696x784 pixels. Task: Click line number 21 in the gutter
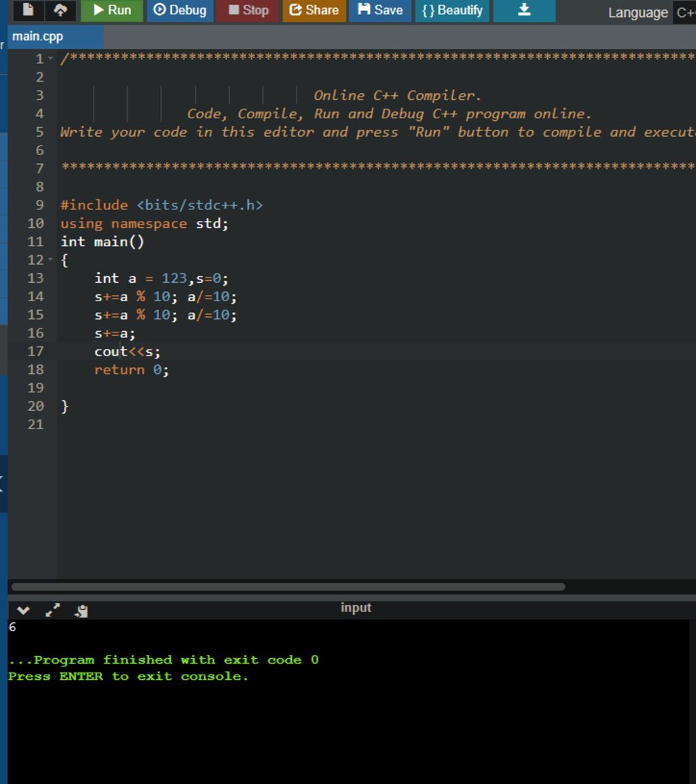pos(35,424)
